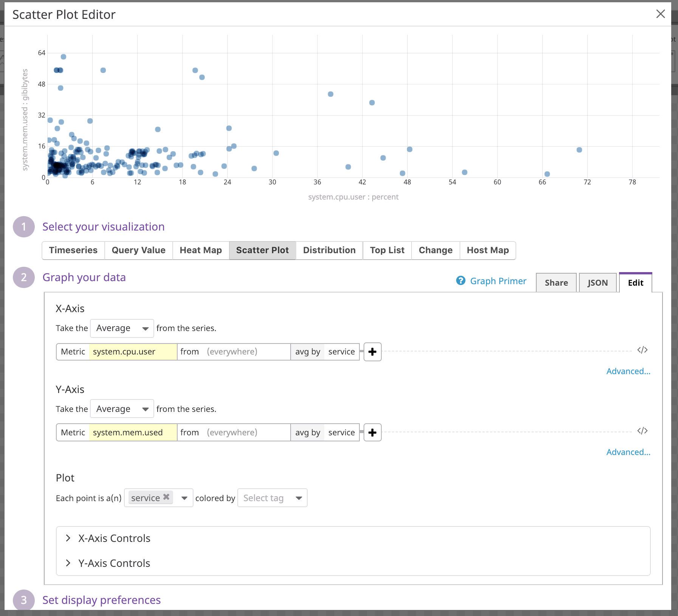Expand X-Axis Controls

pyautogui.click(x=114, y=538)
